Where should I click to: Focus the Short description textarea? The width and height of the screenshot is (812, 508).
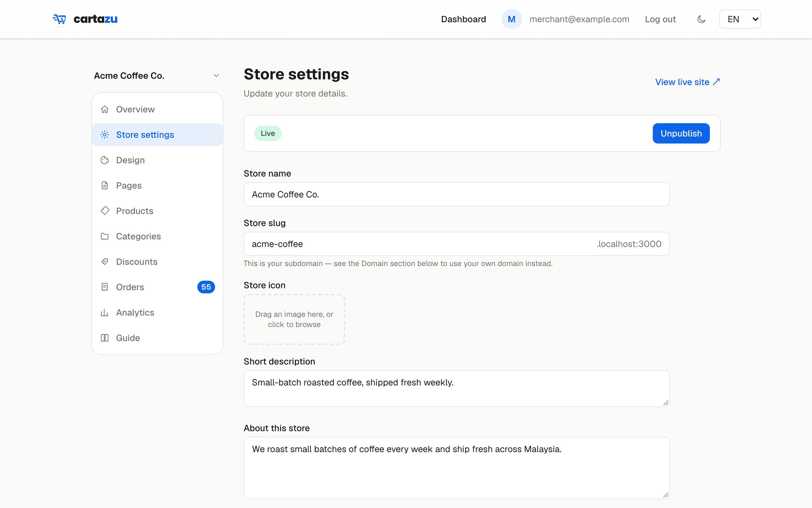point(456,389)
